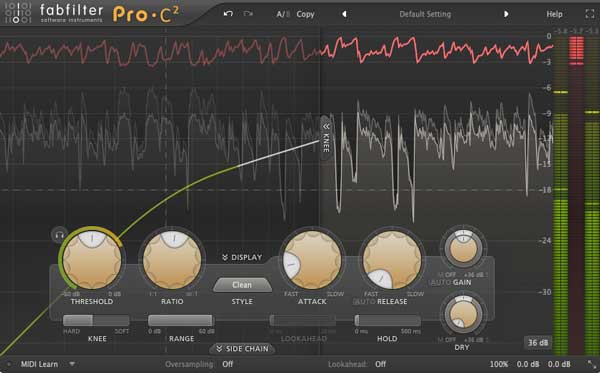Go to the previous preset arrow
This screenshot has height=373, width=600.
344,14
